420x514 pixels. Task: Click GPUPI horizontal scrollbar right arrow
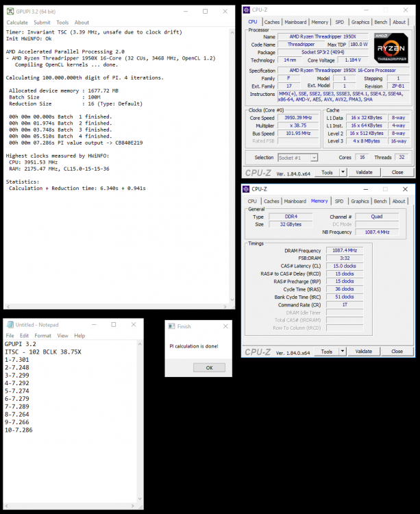[x=225, y=307]
